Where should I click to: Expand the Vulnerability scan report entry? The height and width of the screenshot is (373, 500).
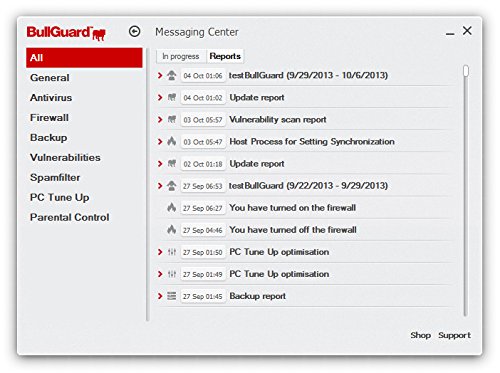coord(160,119)
